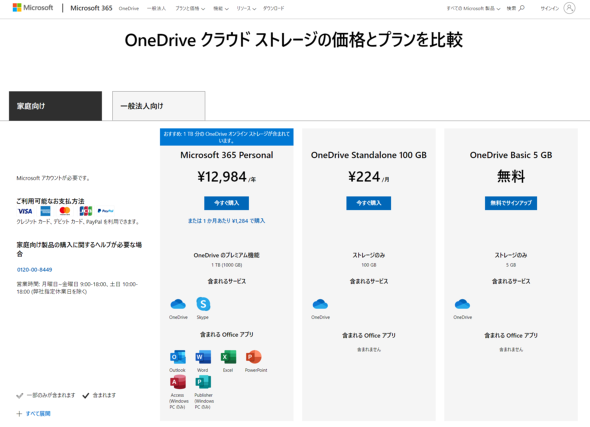
Task: Click the Microsoft logo
Action: 33,8
